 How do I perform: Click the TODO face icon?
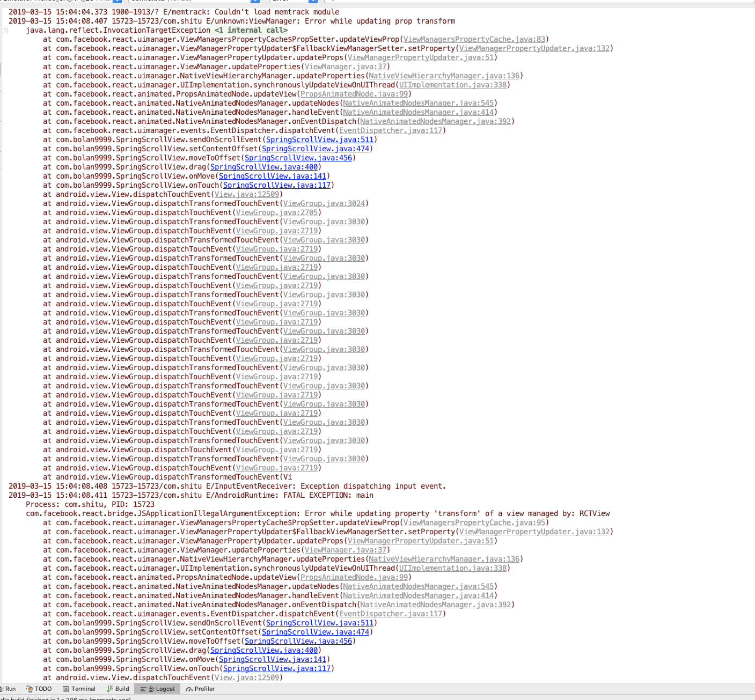(x=29, y=689)
